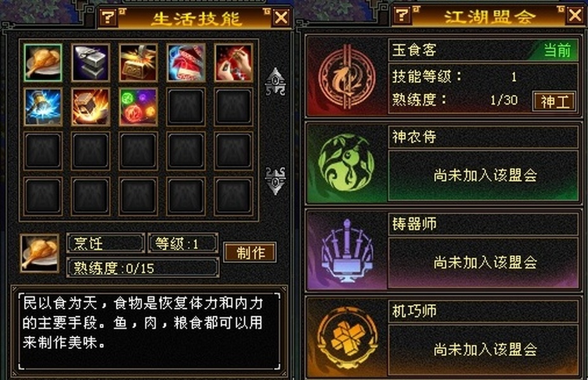Open the 神农侍 green guild emblem

(347, 163)
